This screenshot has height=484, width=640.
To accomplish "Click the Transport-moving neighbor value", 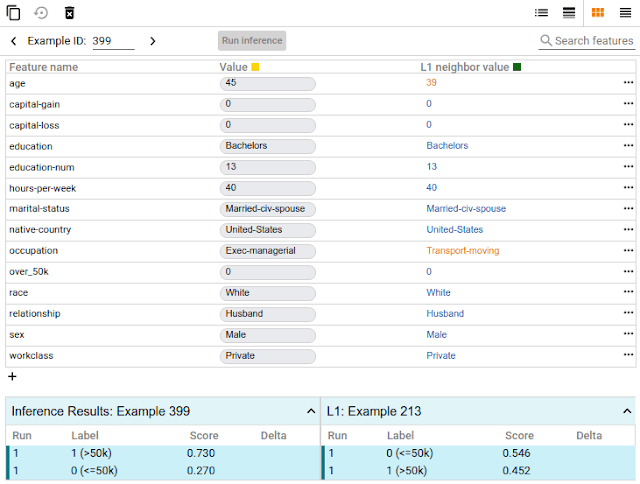I will point(462,251).
